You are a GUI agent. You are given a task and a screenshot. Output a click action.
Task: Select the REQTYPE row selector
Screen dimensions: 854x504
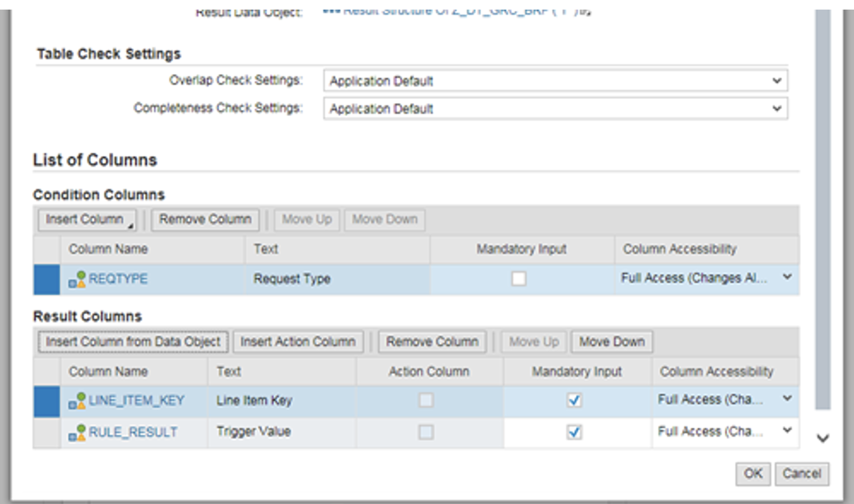point(46,279)
